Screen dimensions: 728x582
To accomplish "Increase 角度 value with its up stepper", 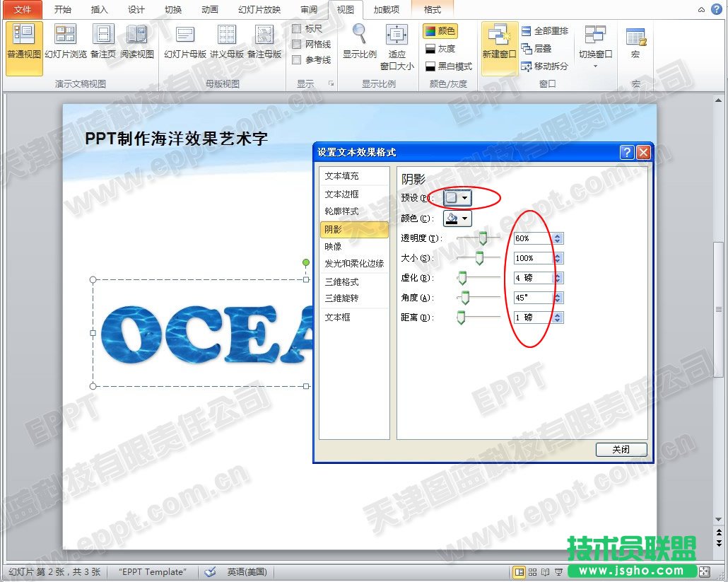I will pyautogui.click(x=558, y=294).
